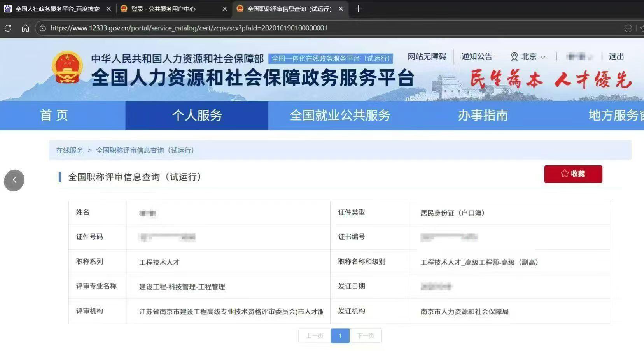Click the 建设工程-科技管理-工程管理 value

coord(182,287)
